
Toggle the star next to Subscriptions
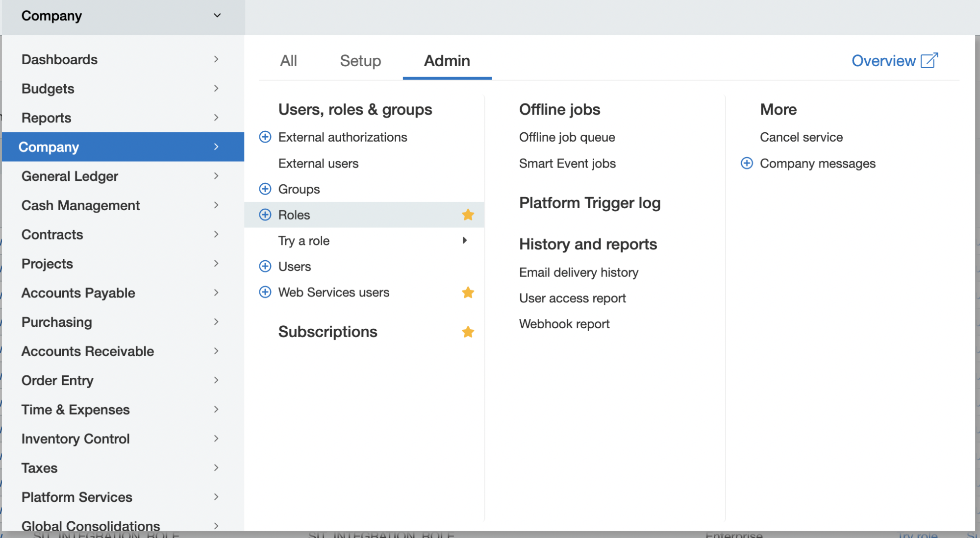coord(468,332)
